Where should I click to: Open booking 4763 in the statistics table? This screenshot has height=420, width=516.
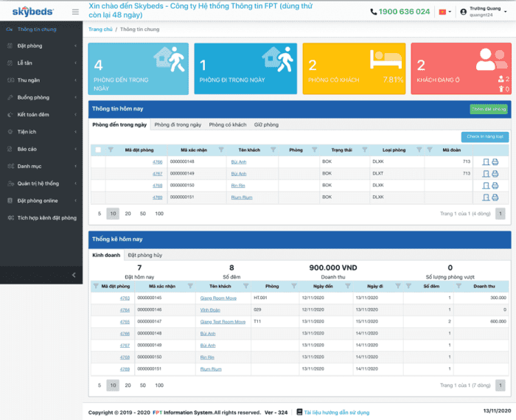pos(125,298)
